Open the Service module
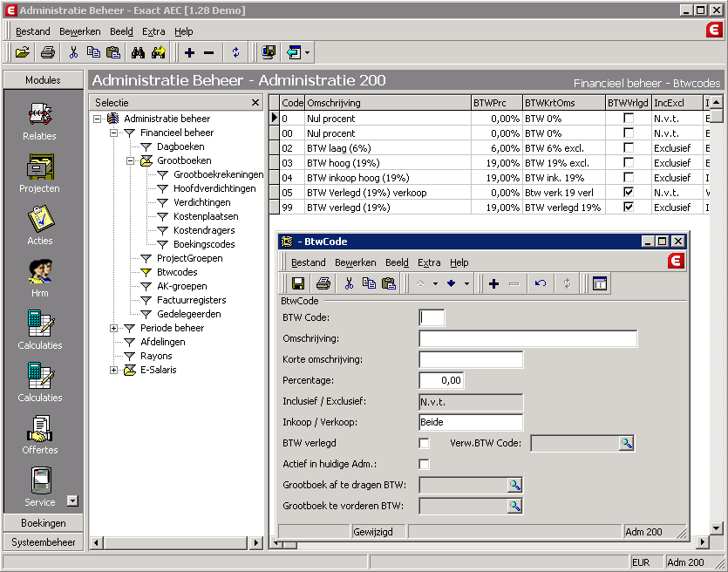728x572 pixels. click(40, 487)
